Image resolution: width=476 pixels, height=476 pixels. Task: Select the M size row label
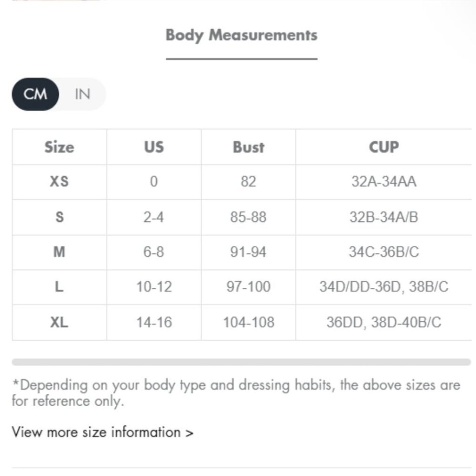click(x=59, y=252)
